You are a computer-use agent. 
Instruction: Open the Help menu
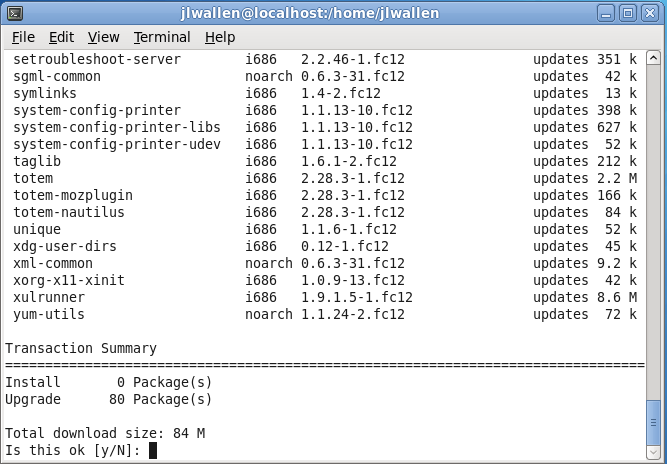point(220,37)
